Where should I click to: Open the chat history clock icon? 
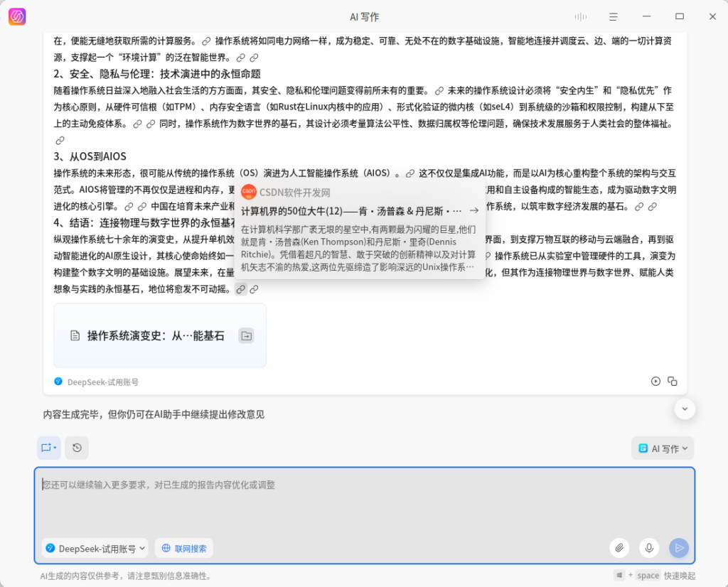click(77, 448)
